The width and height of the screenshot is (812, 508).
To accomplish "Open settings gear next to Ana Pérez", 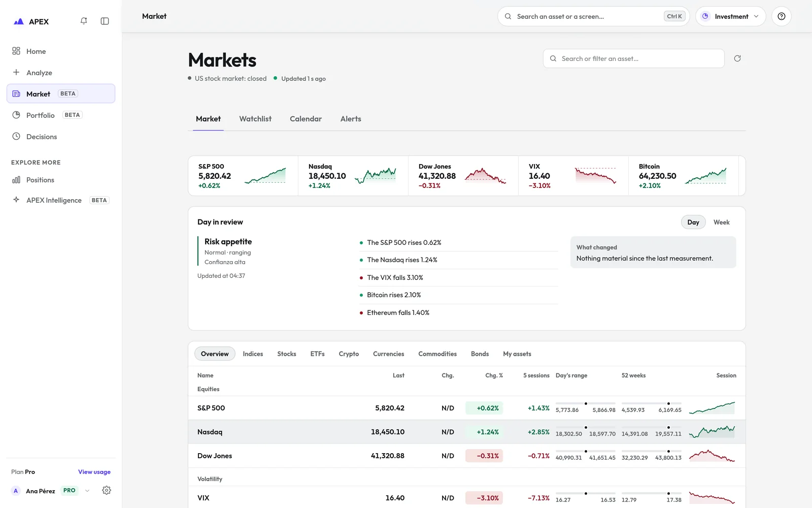I will pos(107,490).
